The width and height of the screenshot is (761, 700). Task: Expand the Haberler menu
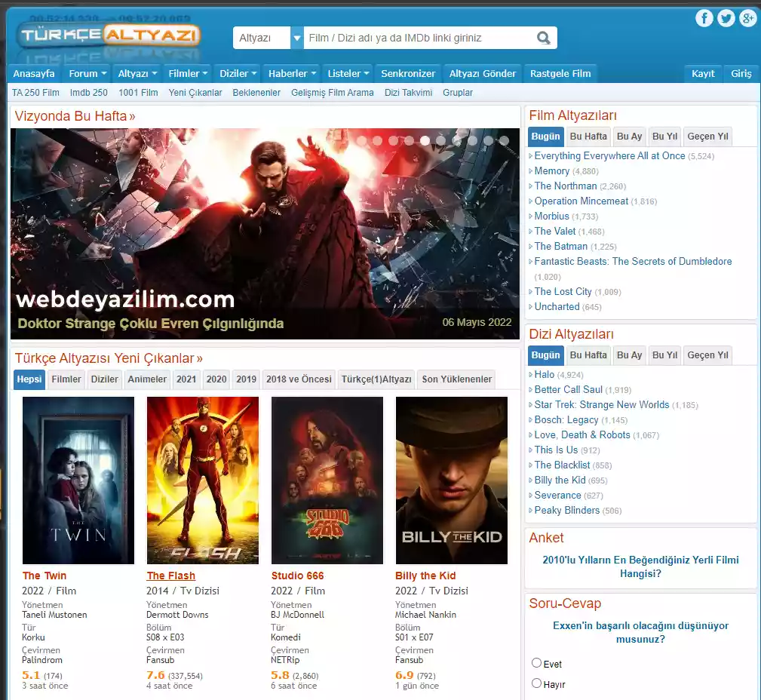[x=292, y=74]
